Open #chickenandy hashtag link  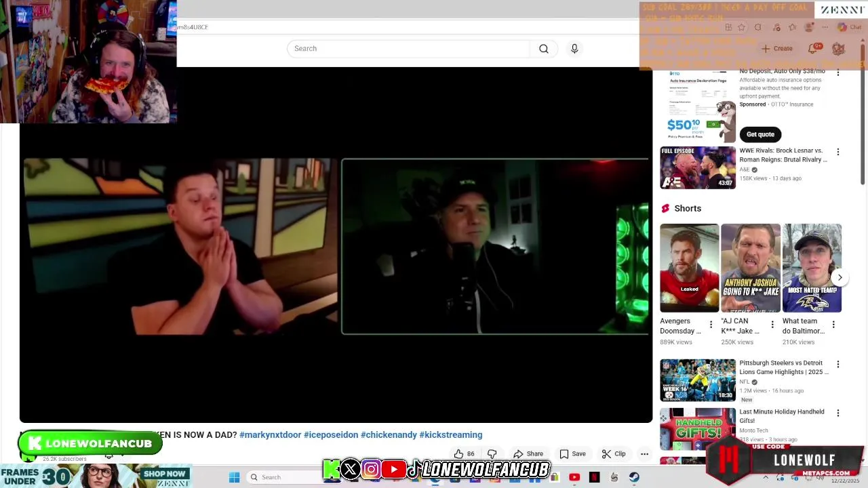coord(389,435)
